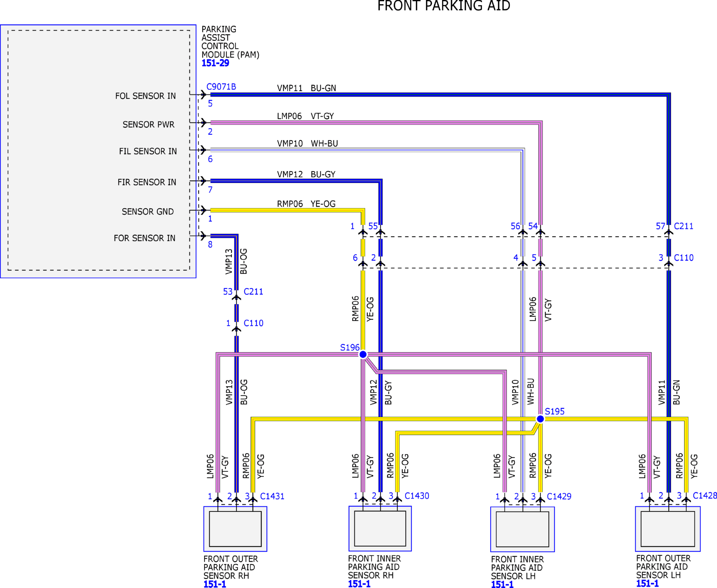This screenshot has width=717, height=588.
Task: Select the RMP06 YE-OG yellow wire label
Action: tap(306, 204)
